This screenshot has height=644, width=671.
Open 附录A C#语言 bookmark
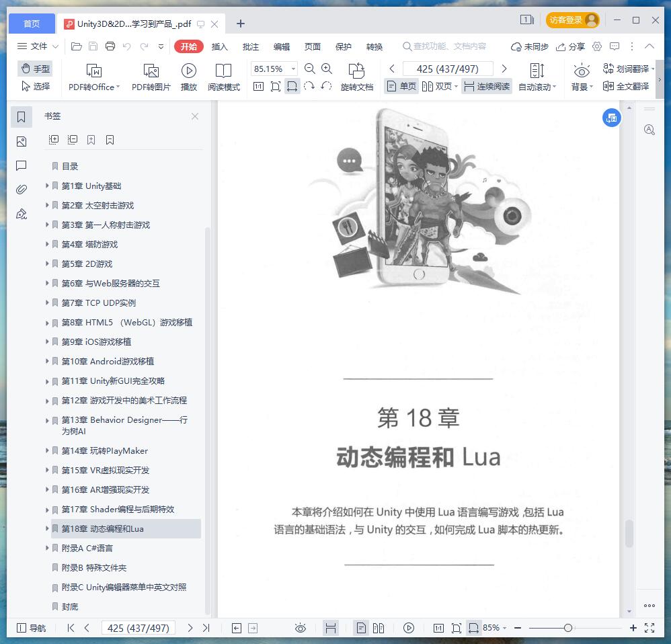pyautogui.click(x=87, y=548)
